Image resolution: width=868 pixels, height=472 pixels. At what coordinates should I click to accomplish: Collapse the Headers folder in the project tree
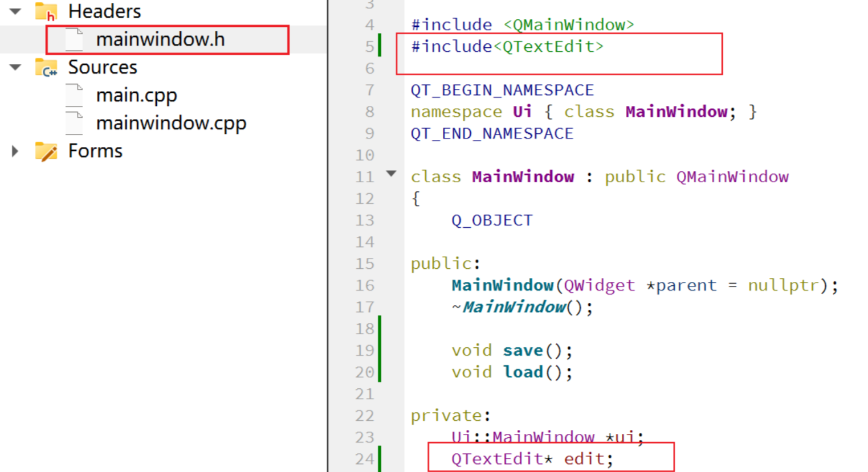click(14, 10)
